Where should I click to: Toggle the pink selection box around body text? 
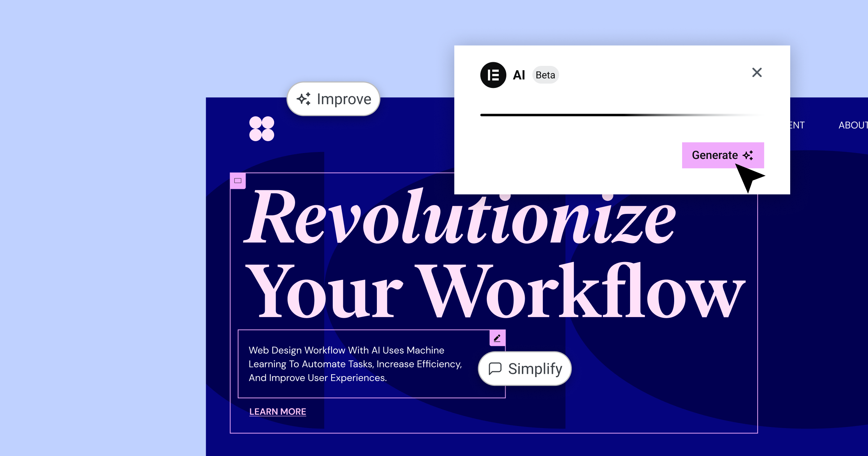coord(497,336)
